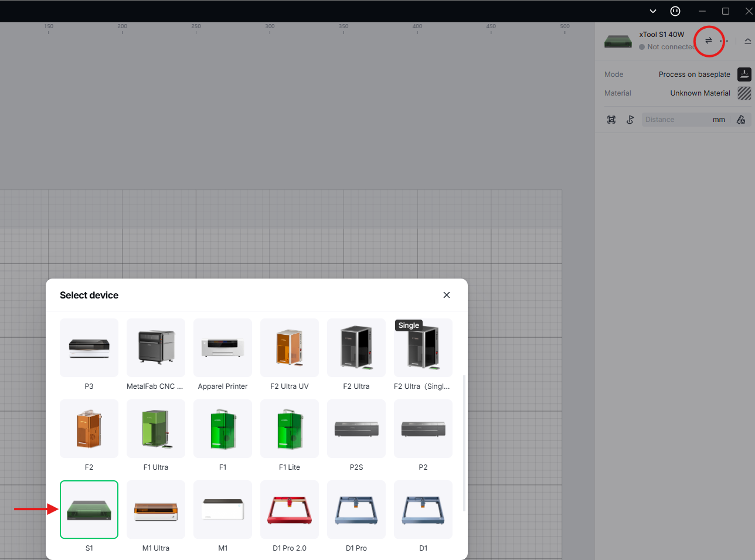Choose the highlighted S1 device
The width and height of the screenshot is (755, 560).
[89, 510]
